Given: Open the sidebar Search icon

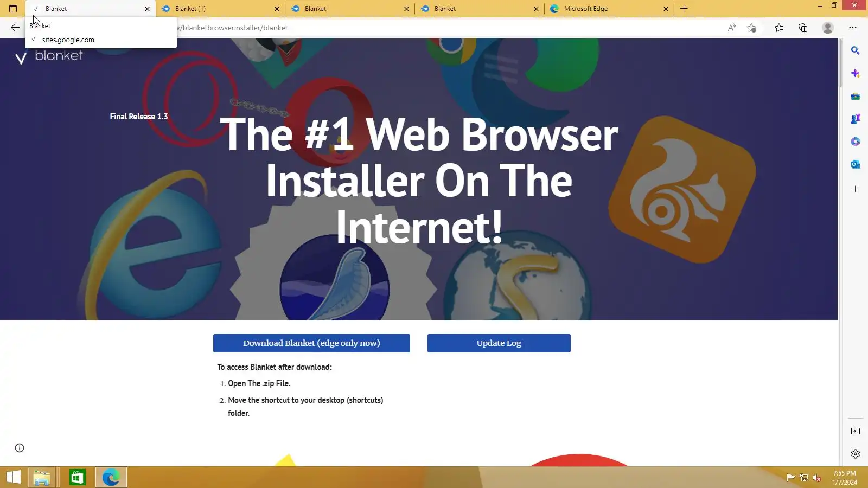Looking at the screenshot, I should point(856,50).
